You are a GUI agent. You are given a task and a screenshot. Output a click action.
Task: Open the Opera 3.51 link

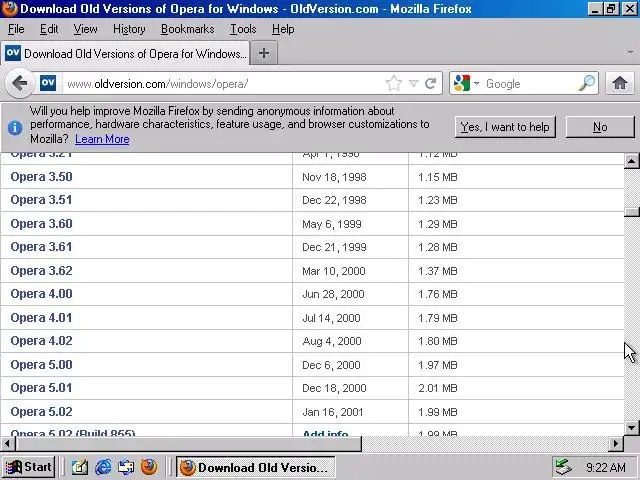pos(41,200)
